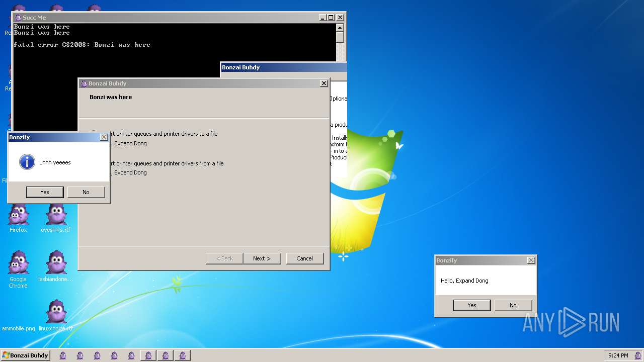Select the lesbiandone... desktop file icon

pyautogui.click(x=56, y=266)
